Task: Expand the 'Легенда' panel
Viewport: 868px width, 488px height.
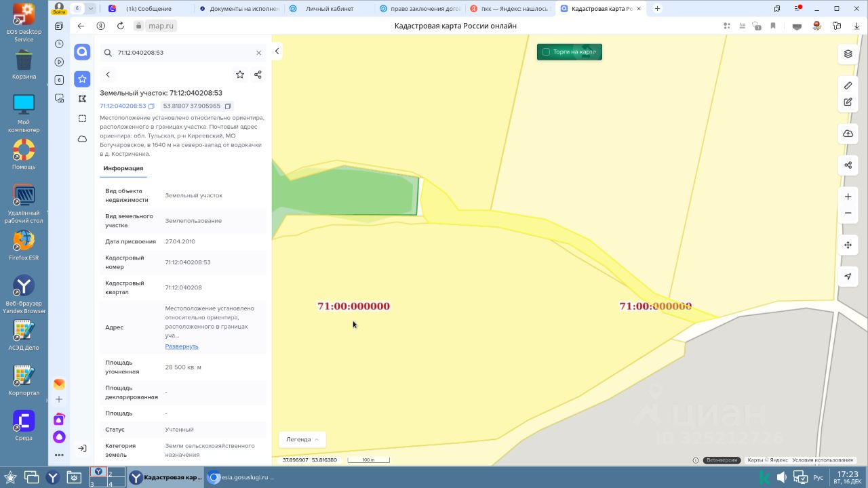Action: [302, 439]
